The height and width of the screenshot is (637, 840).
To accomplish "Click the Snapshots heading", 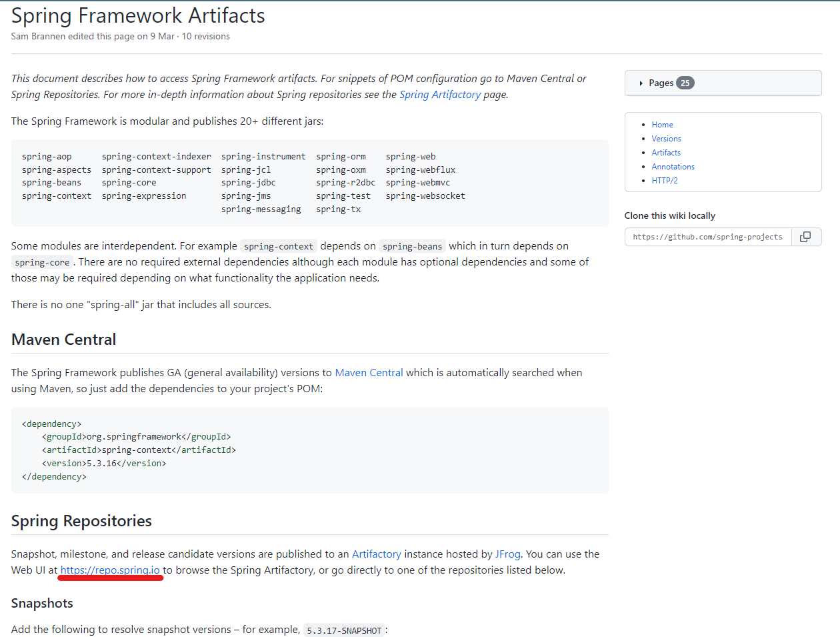I will 42,603.
